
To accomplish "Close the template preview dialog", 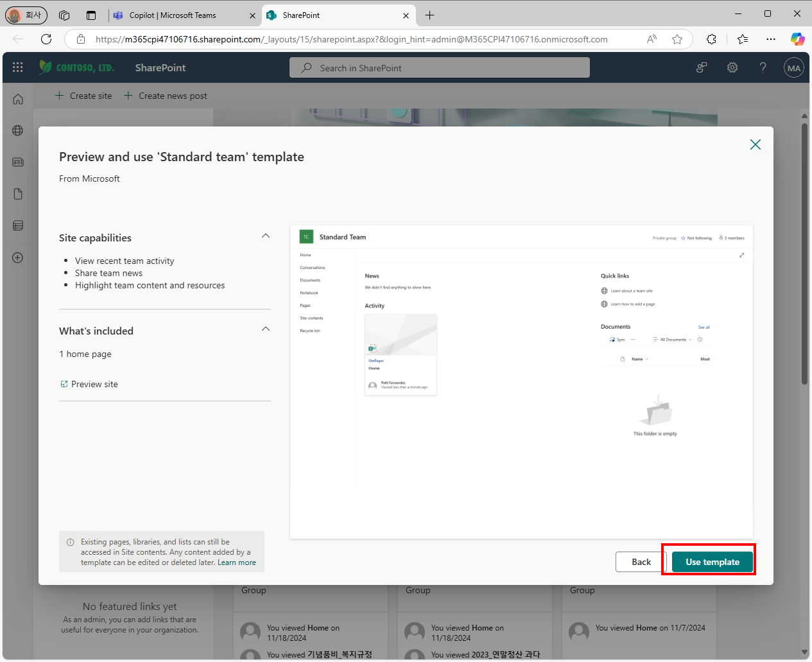I will point(756,144).
